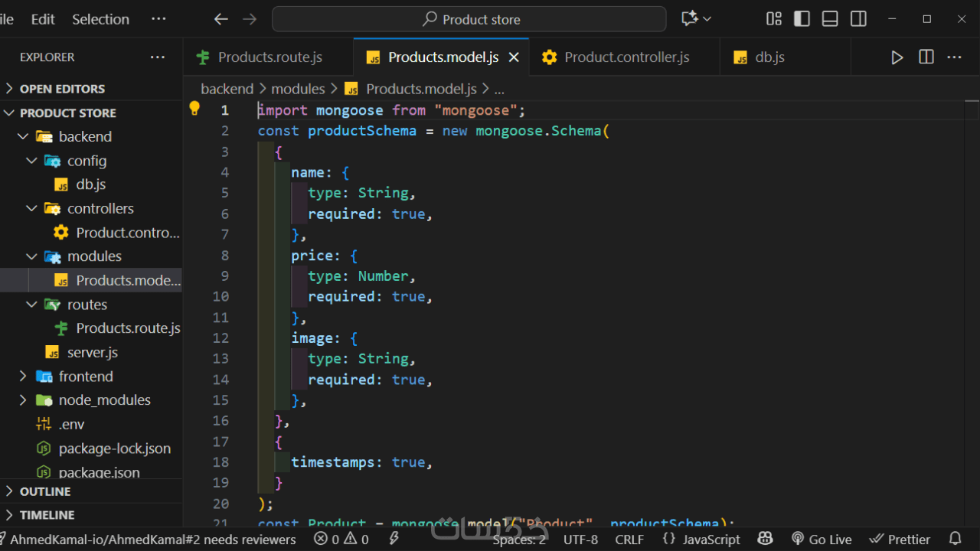Open the dropdown arrow next to Copilot chat
Viewport: 980px width, 551px height.
point(707,19)
